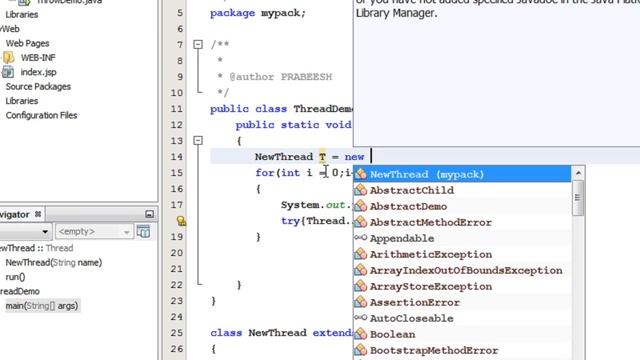Select Libraries node below Source Packages
Viewport: 640px width, 360px height.
[22, 101]
